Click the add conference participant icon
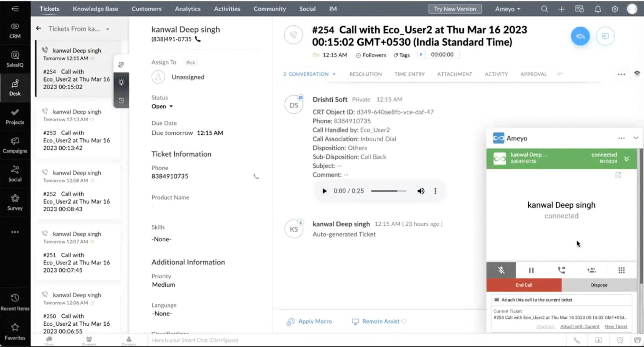 (591, 270)
